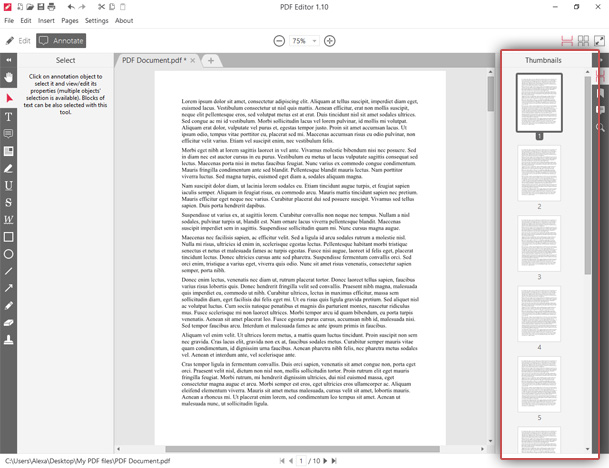Pick the sticky note comment tool
The image size is (609, 468).
[x=9, y=134]
